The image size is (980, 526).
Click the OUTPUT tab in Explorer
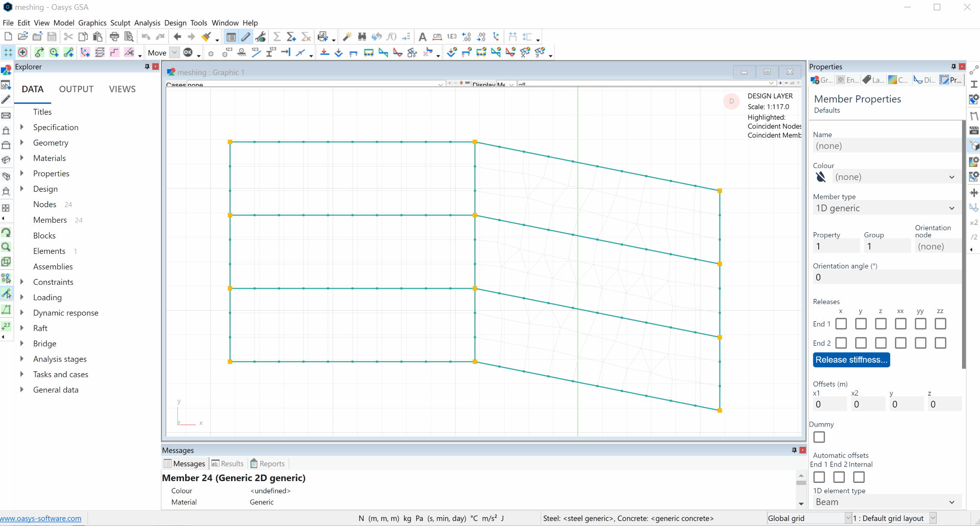76,89
